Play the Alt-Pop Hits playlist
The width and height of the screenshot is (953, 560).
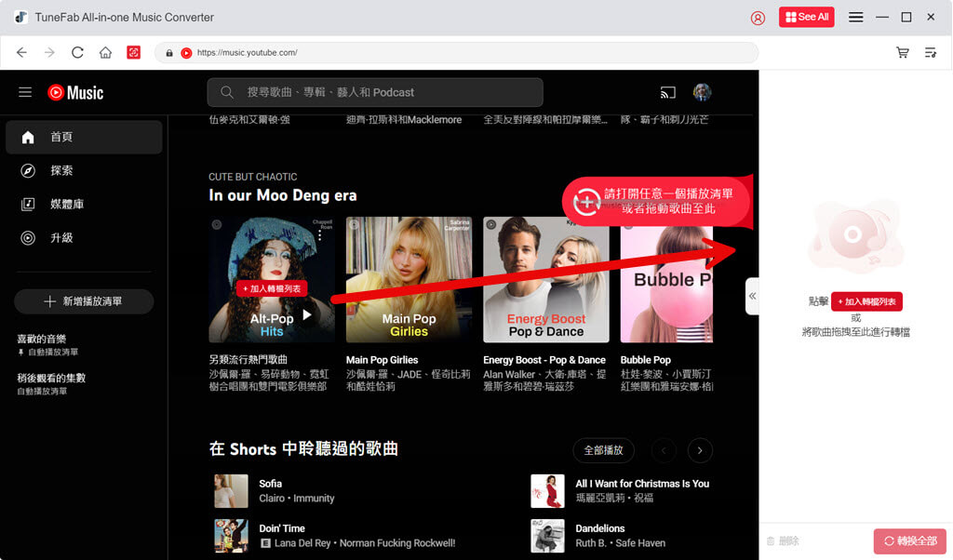[307, 314]
